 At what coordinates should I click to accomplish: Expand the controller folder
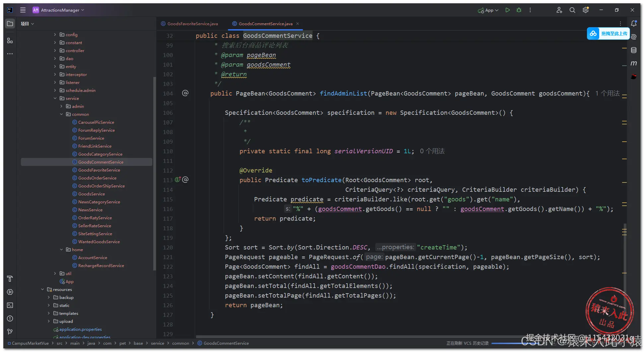click(x=55, y=51)
